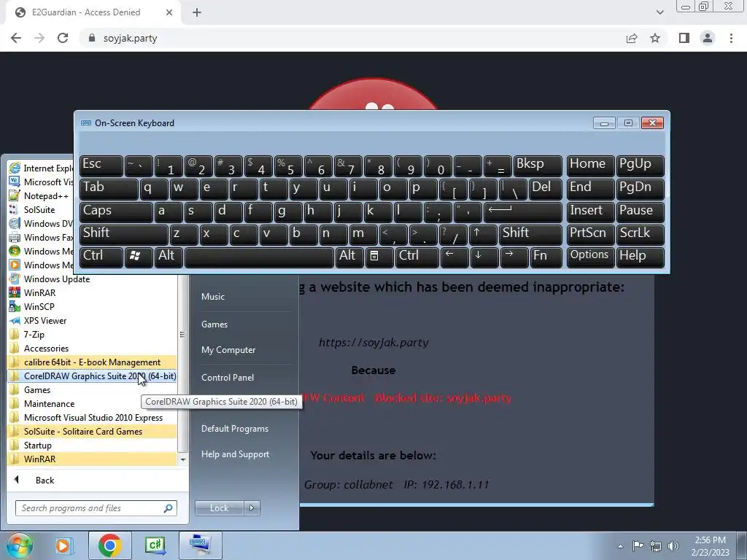Screen dimensions: 747x560
Task: Click the Bksp key on keyboard
Action: point(538,166)
